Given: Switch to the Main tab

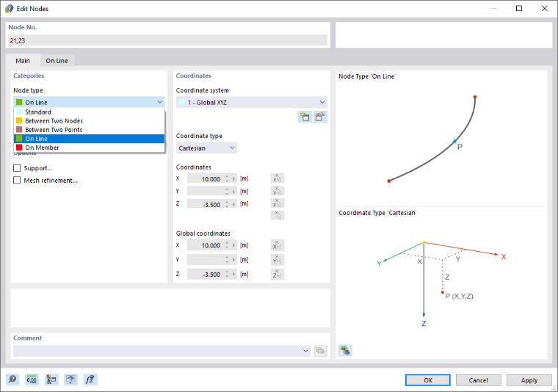Looking at the screenshot, I should 23,61.
